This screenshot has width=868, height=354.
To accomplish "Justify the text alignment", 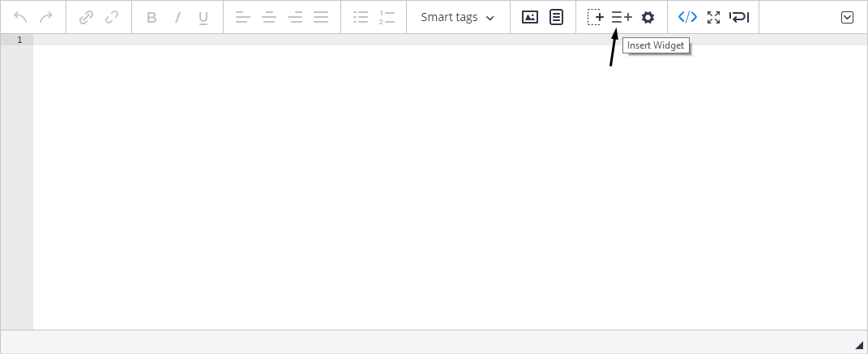I will [321, 17].
